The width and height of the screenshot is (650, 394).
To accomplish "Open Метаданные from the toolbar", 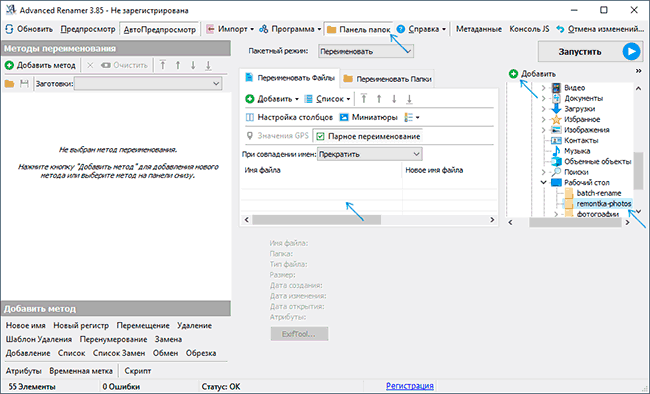I will tap(478, 29).
